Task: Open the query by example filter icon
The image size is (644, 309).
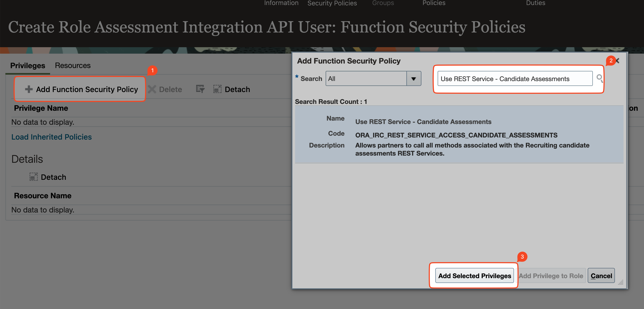Action: [200, 89]
